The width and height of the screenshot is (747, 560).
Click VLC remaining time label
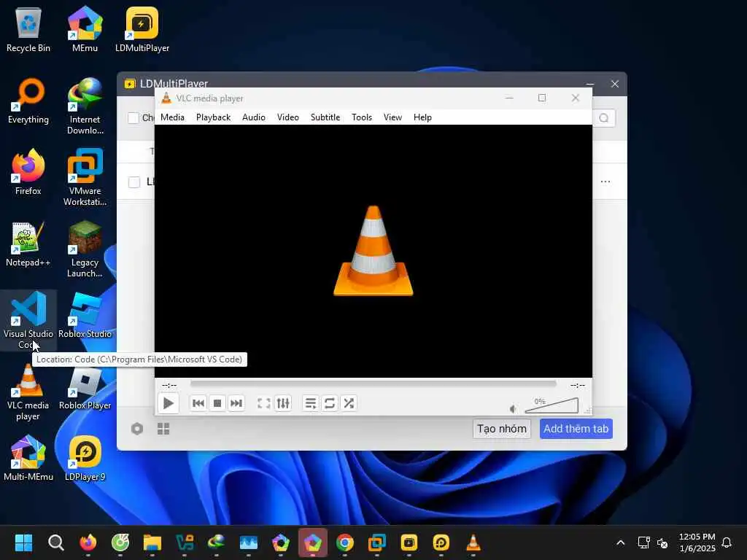[x=578, y=385]
